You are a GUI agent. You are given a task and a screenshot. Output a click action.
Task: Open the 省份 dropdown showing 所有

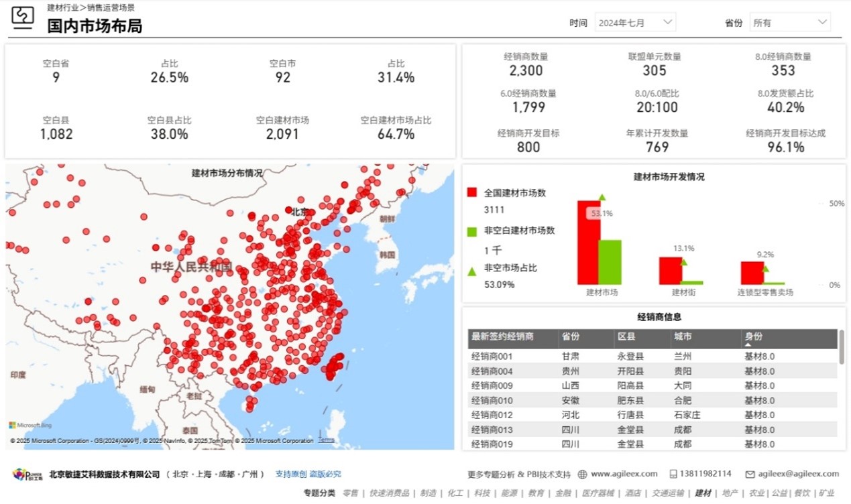(790, 22)
